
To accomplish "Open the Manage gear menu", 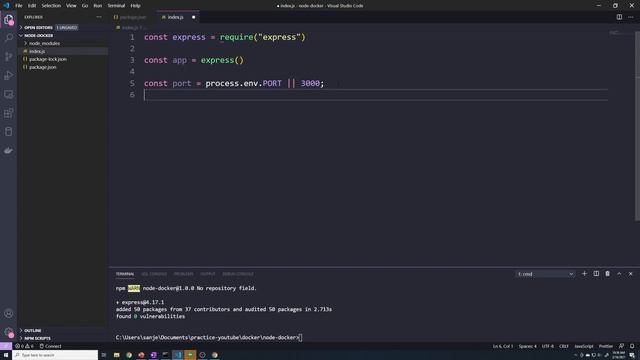I will tap(9, 332).
